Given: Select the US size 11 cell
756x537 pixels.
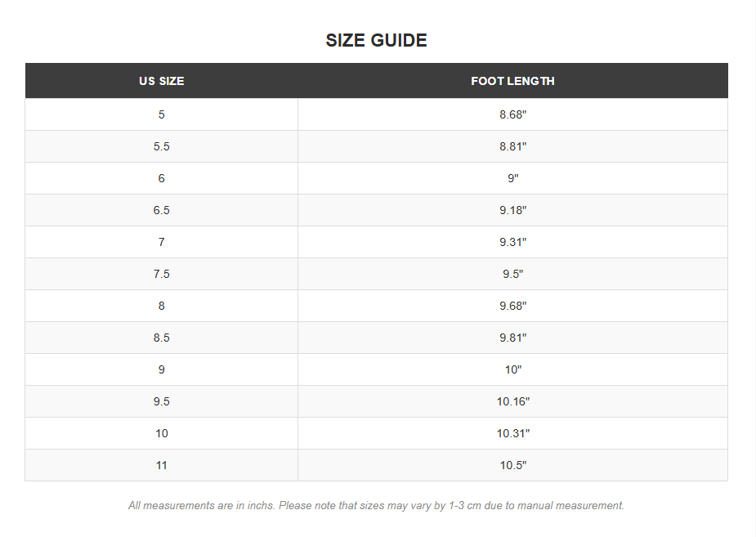Looking at the screenshot, I should [x=161, y=465].
